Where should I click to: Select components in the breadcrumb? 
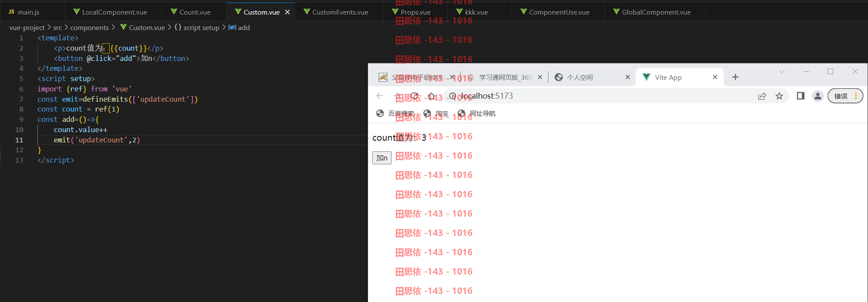tap(90, 27)
